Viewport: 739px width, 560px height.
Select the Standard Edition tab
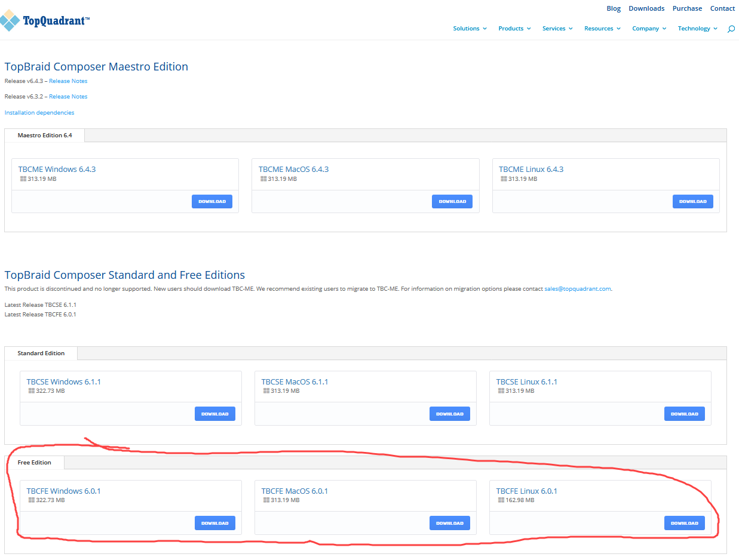pyautogui.click(x=41, y=353)
